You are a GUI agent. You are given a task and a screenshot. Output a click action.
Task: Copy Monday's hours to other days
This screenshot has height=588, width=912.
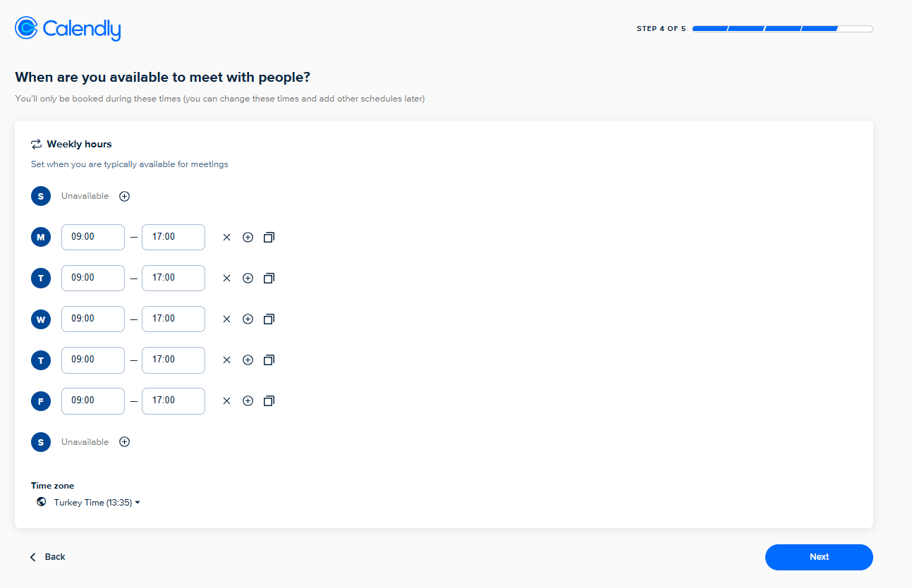pyautogui.click(x=269, y=238)
